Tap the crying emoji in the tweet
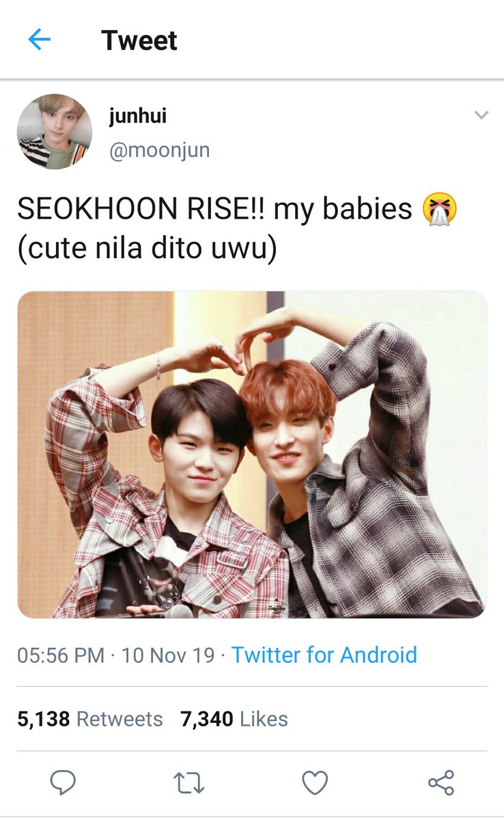 439,208
